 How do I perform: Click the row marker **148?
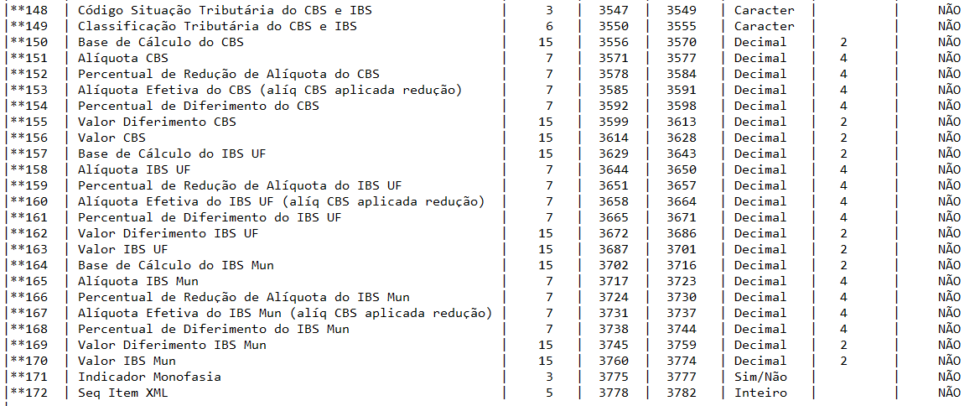(29, 10)
